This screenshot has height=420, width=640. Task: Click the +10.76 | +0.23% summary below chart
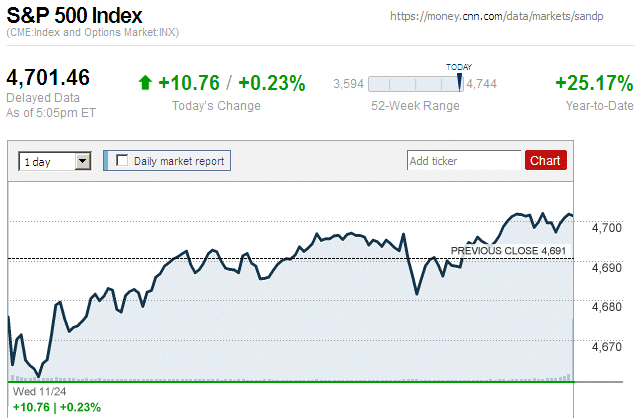(56, 407)
